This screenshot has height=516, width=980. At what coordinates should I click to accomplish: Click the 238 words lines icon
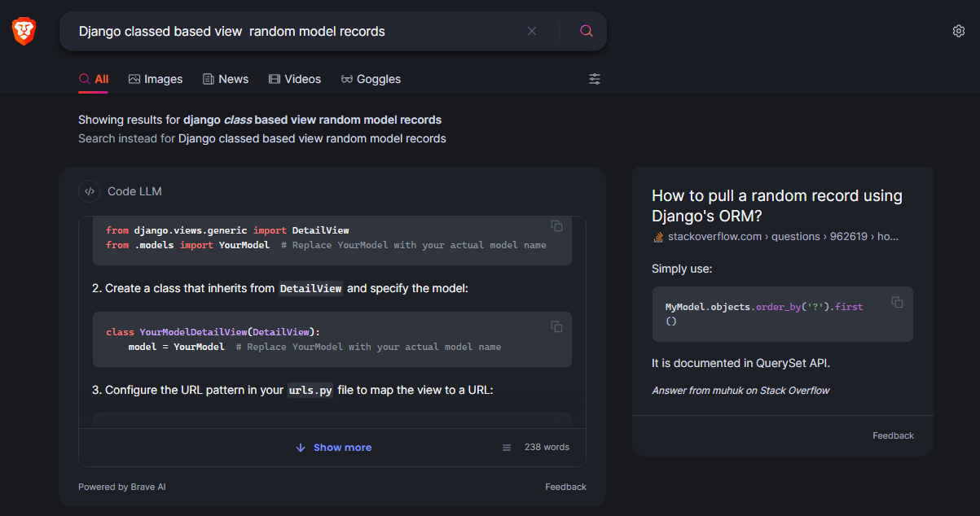[x=507, y=448]
